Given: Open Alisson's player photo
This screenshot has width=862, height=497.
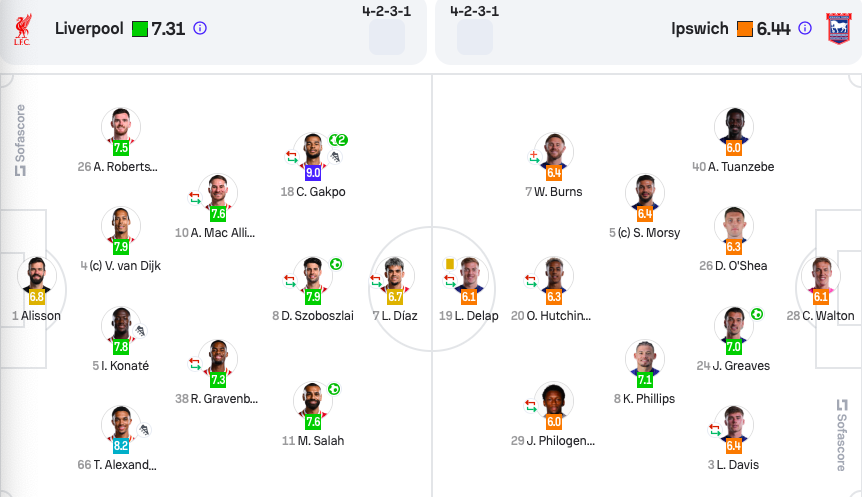Looking at the screenshot, I should click(x=37, y=272).
